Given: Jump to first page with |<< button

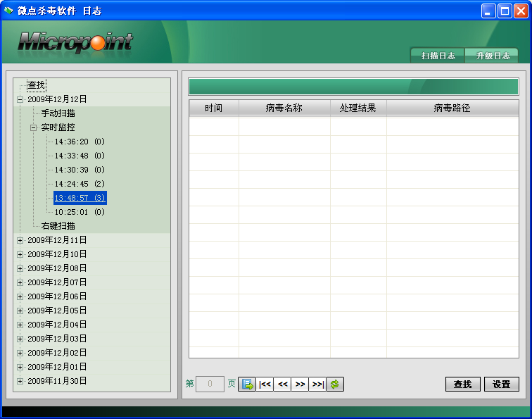Looking at the screenshot, I should (x=265, y=384).
